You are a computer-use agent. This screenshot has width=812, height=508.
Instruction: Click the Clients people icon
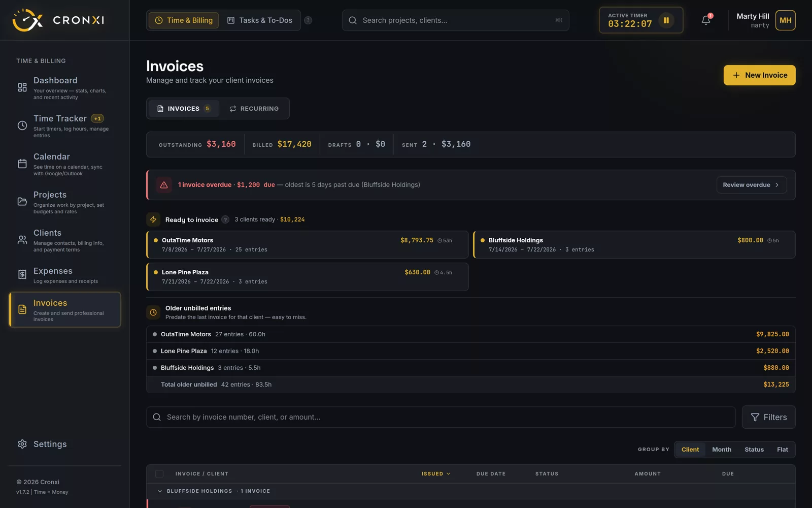click(22, 240)
